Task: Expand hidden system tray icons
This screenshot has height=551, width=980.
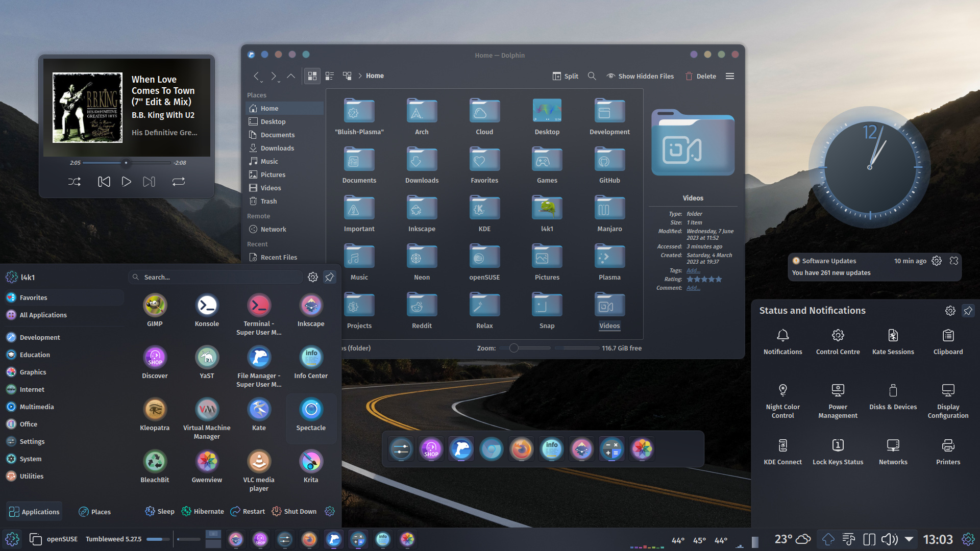Action: pyautogui.click(x=908, y=539)
